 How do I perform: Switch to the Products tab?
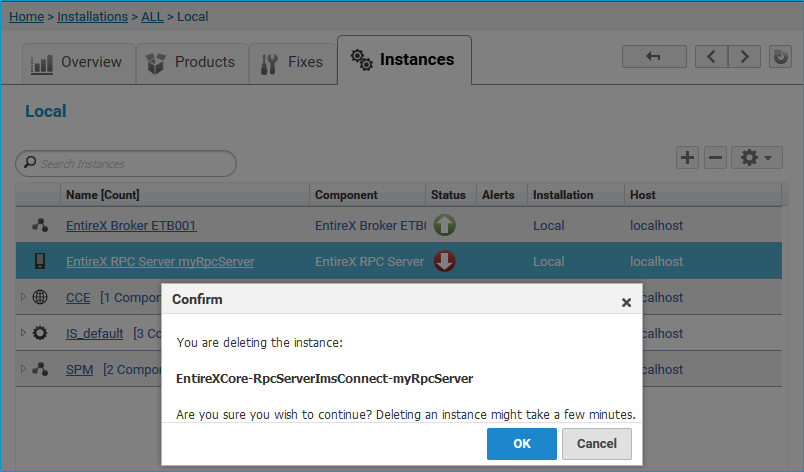click(x=192, y=63)
